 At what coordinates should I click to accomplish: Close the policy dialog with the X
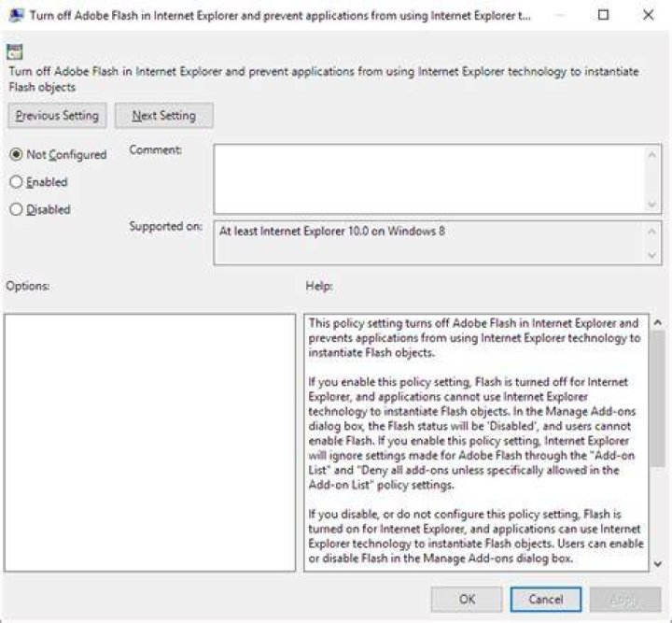coord(648,15)
